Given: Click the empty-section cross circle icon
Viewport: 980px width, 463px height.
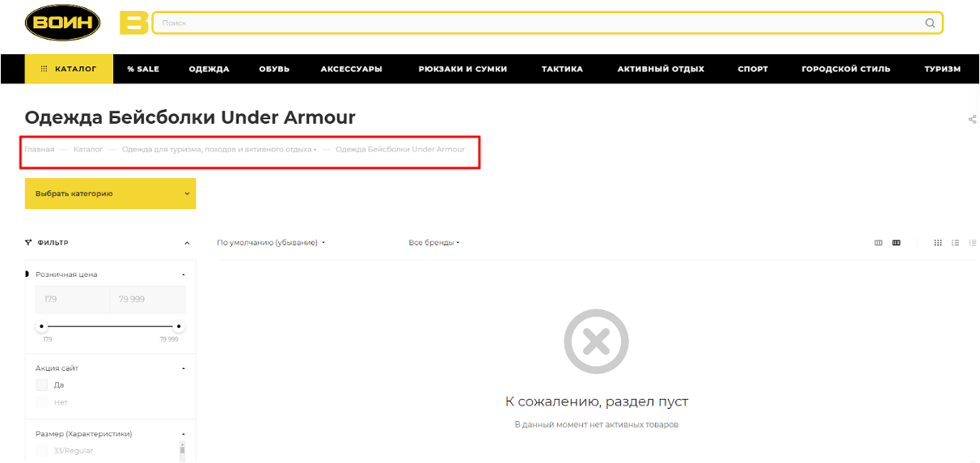Looking at the screenshot, I should point(596,341).
